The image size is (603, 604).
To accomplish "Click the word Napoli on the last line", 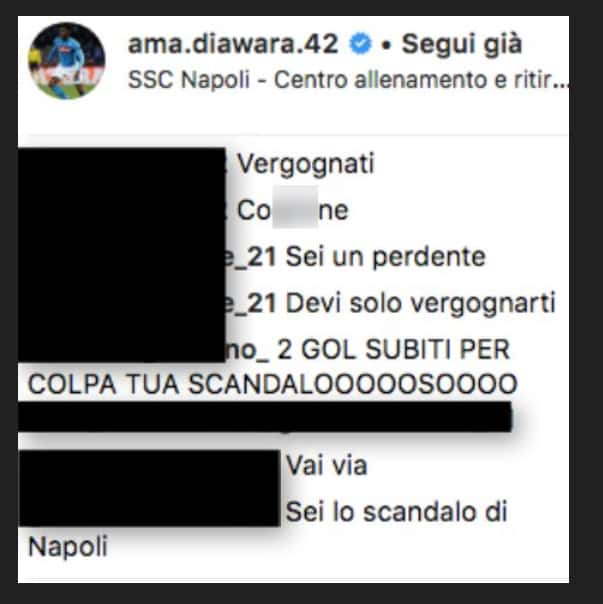I will (x=68, y=547).
